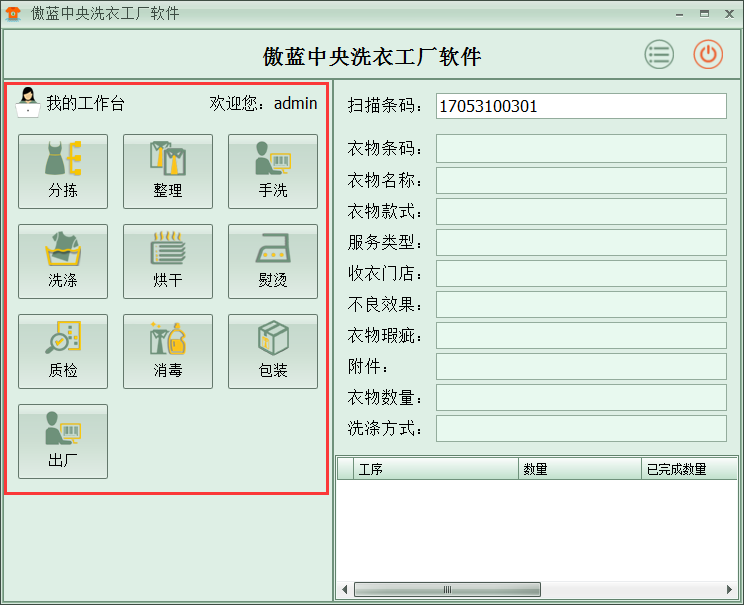Click the 我的工作台 user avatar icon
The height and width of the screenshot is (605, 744).
click(x=28, y=102)
